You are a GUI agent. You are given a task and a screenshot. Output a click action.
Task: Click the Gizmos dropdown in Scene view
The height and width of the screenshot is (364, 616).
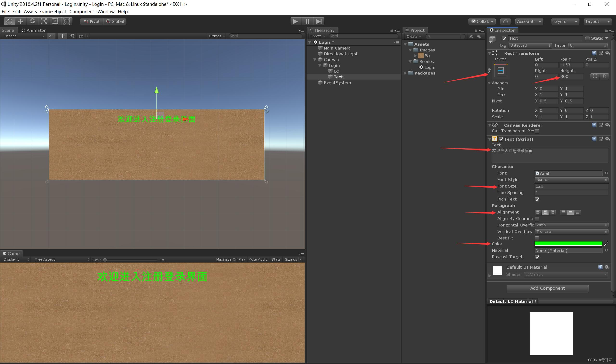(x=215, y=36)
